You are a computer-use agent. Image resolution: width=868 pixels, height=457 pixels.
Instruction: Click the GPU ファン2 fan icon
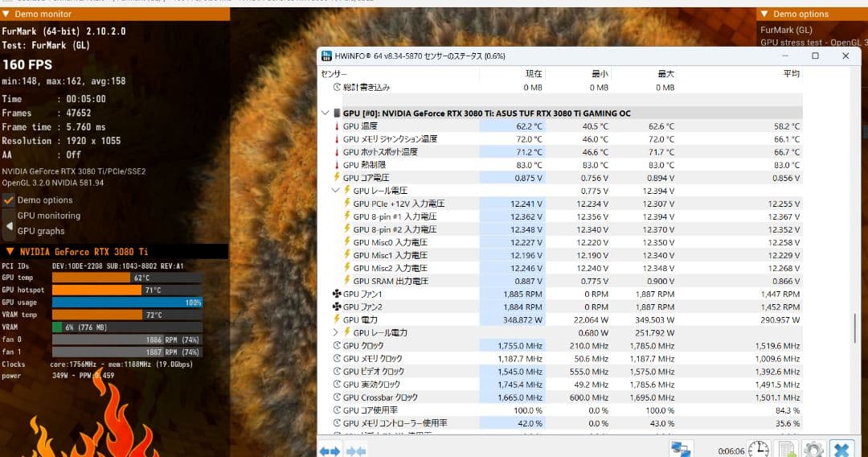(337, 307)
